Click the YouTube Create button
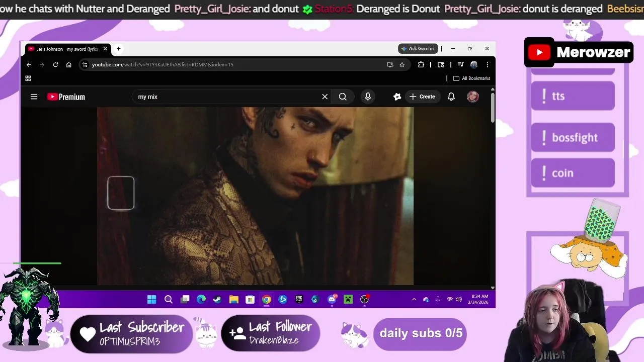The image size is (644, 362). (x=422, y=97)
